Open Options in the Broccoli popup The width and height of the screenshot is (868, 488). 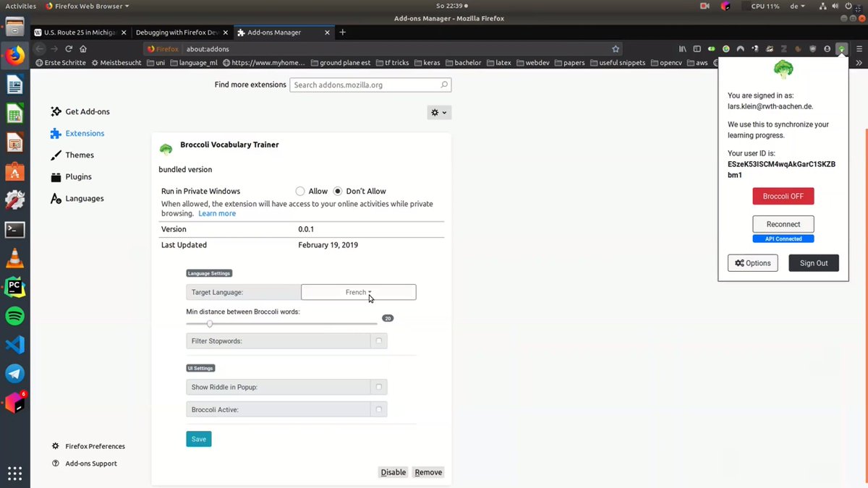pyautogui.click(x=753, y=263)
